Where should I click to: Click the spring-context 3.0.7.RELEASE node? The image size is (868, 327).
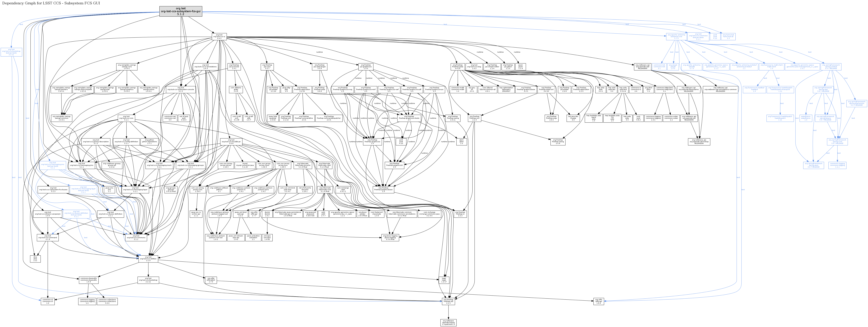point(831,67)
